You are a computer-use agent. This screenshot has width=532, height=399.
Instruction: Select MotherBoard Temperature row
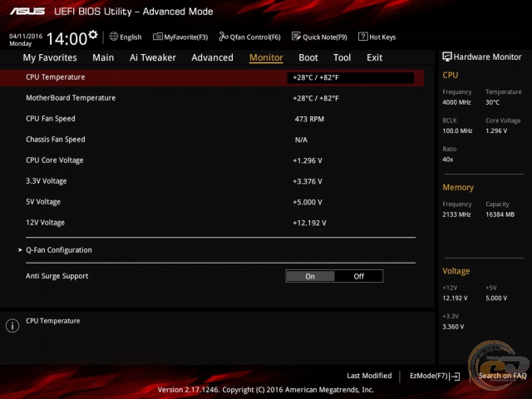(x=212, y=98)
